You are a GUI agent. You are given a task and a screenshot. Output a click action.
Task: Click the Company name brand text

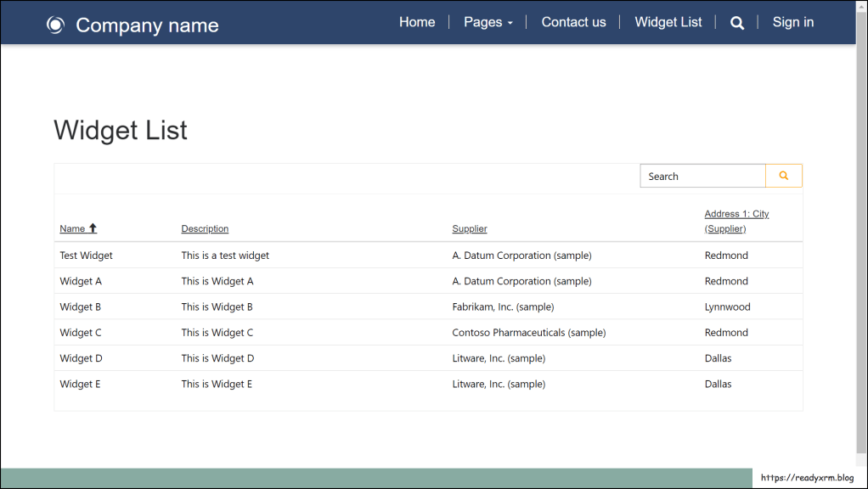tap(147, 25)
